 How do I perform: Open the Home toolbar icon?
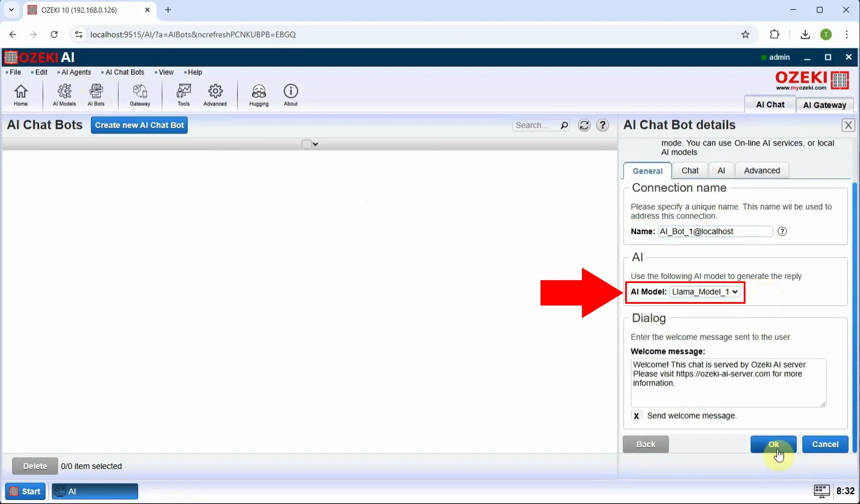[21, 95]
